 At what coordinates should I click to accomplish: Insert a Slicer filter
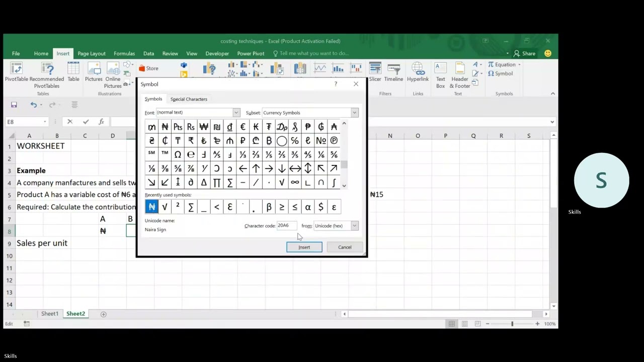point(375,72)
